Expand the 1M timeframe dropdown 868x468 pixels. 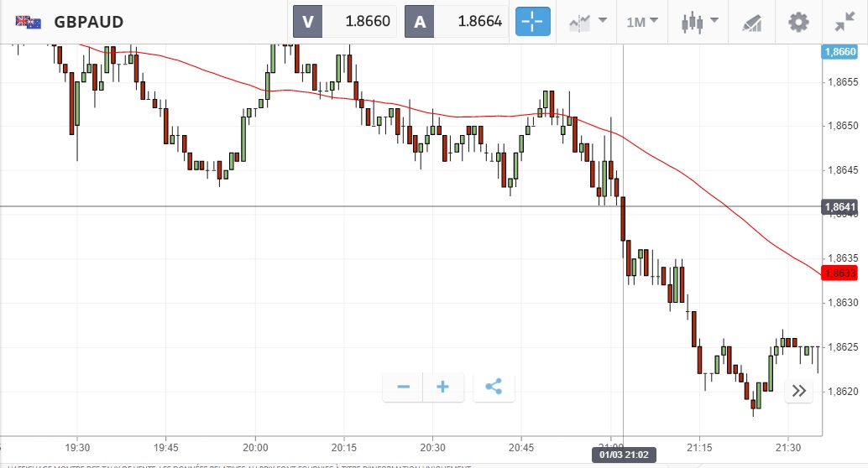click(x=642, y=22)
